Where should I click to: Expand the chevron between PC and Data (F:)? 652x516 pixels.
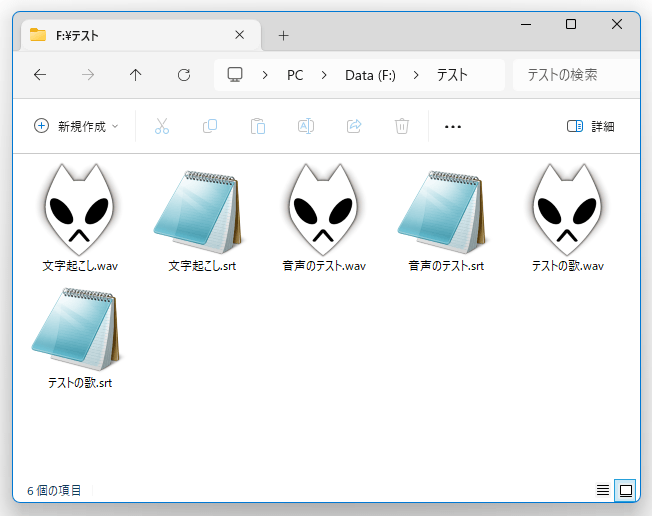click(x=324, y=75)
